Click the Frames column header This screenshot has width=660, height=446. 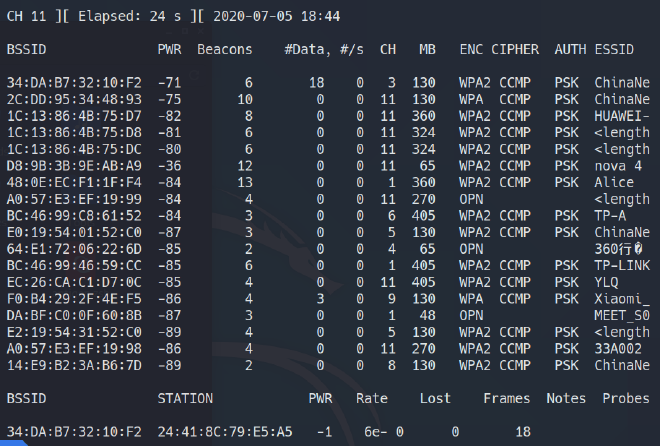tap(506, 398)
